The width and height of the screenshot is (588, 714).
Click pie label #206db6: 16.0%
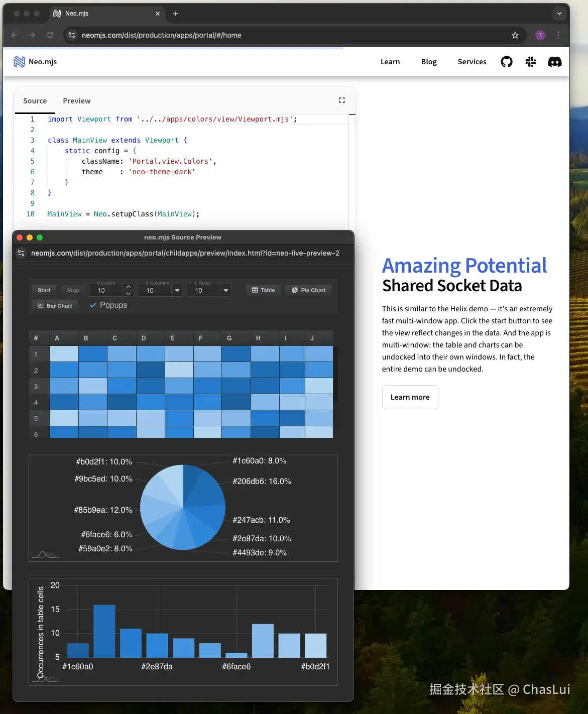262,481
